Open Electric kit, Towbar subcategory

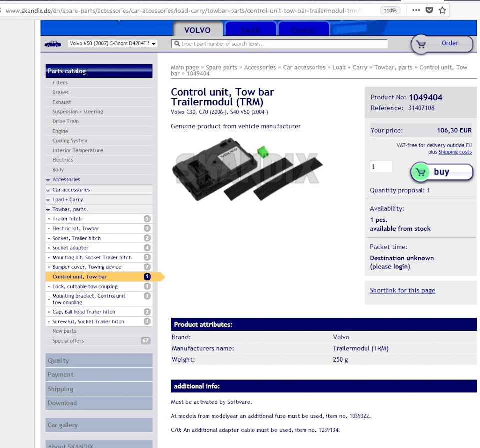[x=99, y=228]
